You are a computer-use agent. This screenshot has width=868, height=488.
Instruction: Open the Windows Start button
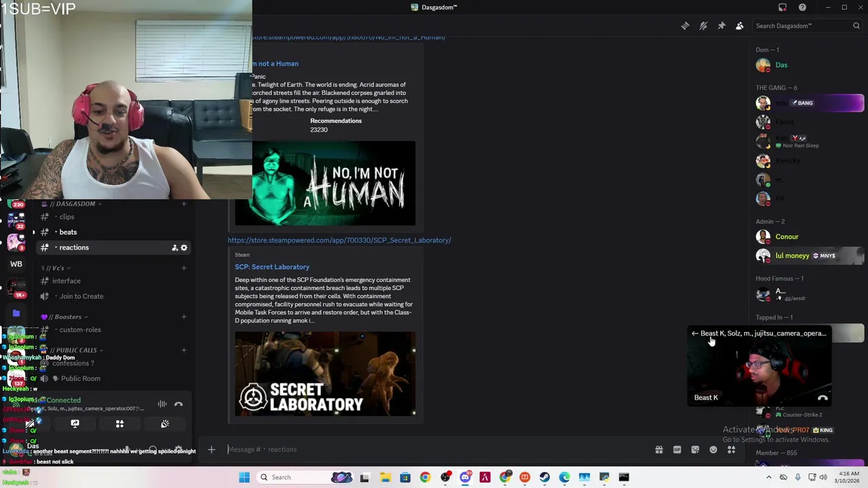pyautogui.click(x=244, y=477)
